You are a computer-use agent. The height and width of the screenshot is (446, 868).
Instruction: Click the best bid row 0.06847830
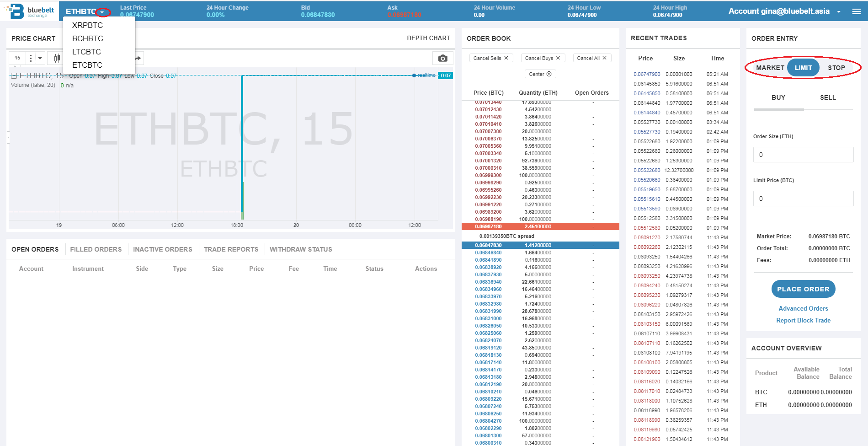click(540, 245)
